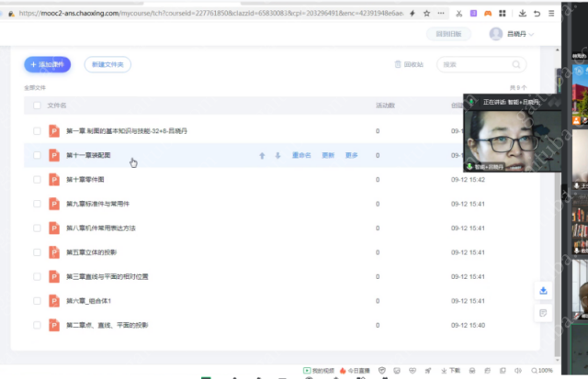This screenshot has height=379, width=588.
Task: Open the four-squares apps grid icon
Action: [503, 14]
